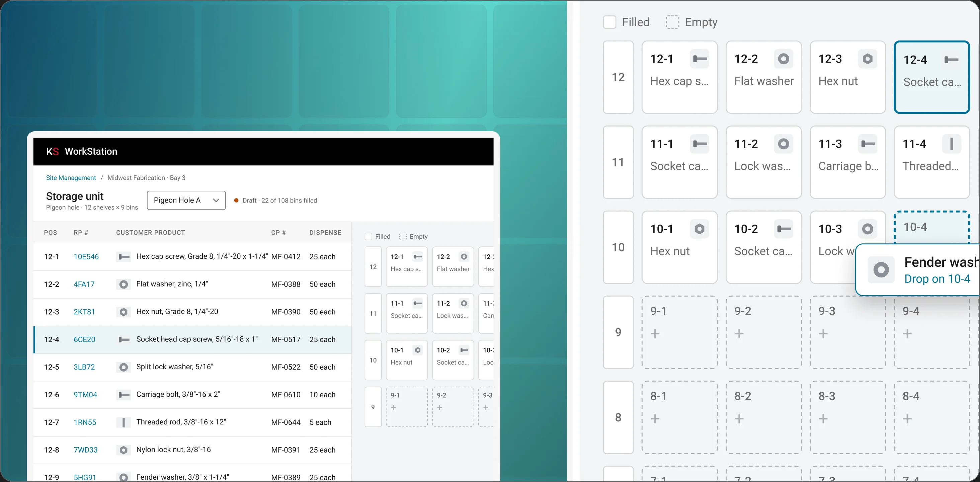Image resolution: width=980 pixels, height=482 pixels.
Task: Click bolt icon beside Carriage bolt
Action: pos(124,395)
